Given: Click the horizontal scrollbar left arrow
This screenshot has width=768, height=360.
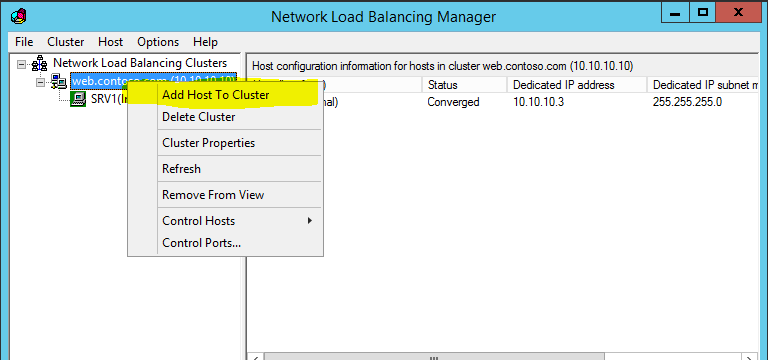Looking at the screenshot, I should [x=256, y=357].
